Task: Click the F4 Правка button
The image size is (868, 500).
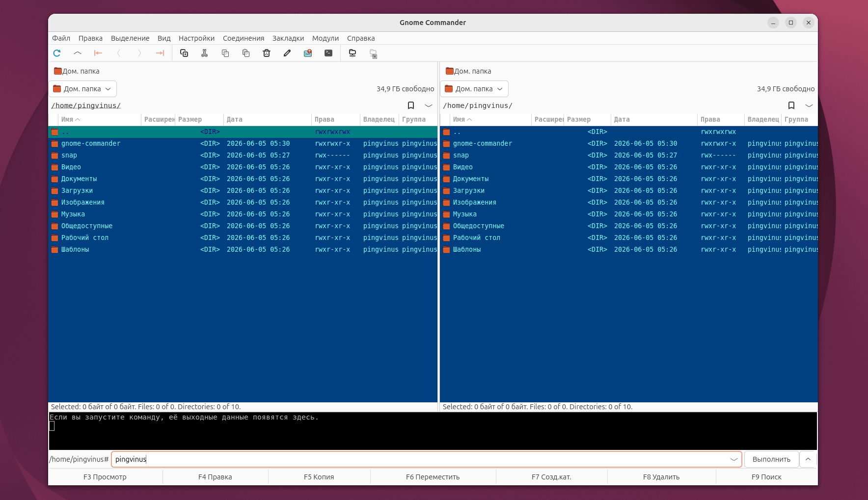Action: (x=215, y=477)
